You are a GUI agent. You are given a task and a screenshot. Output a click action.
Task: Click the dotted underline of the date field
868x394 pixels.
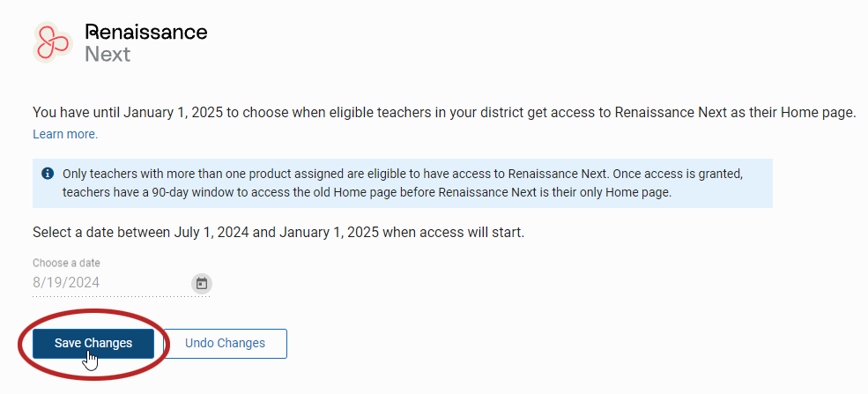(122, 297)
